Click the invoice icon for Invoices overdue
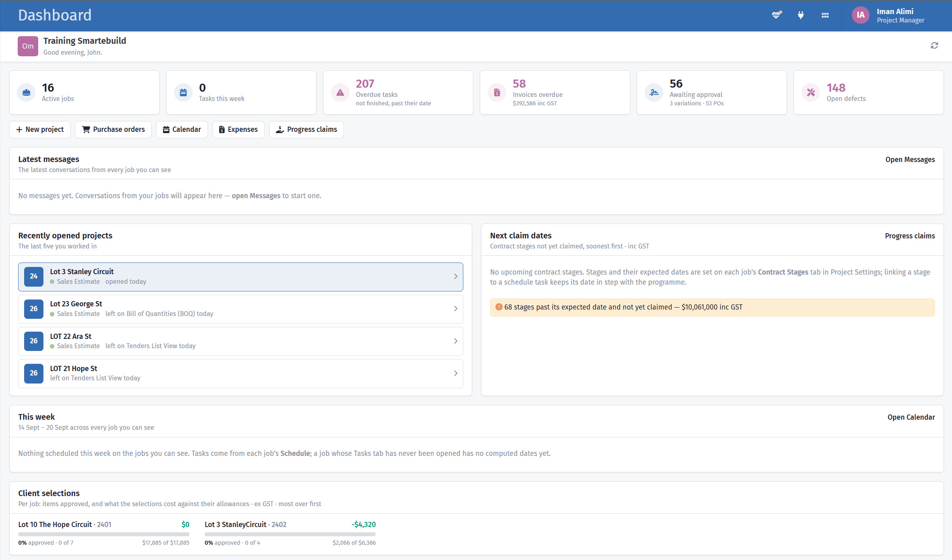The height and width of the screenshot is (560, 952). pos(497,92)
